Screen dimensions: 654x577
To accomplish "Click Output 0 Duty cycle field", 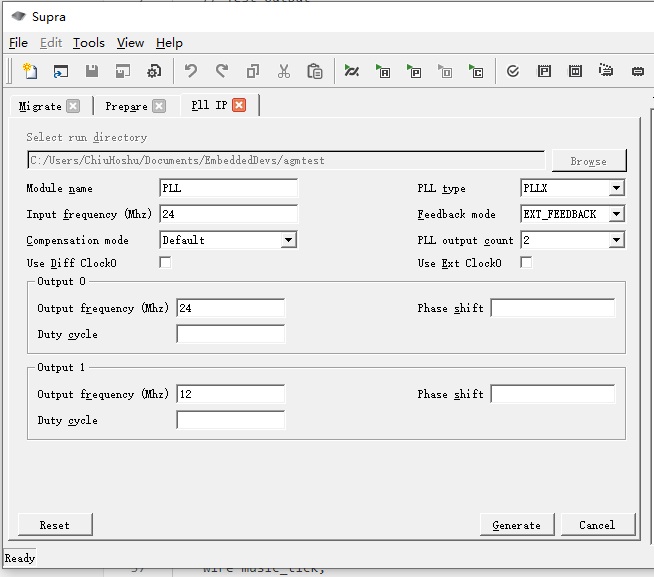I will point(231,334).
